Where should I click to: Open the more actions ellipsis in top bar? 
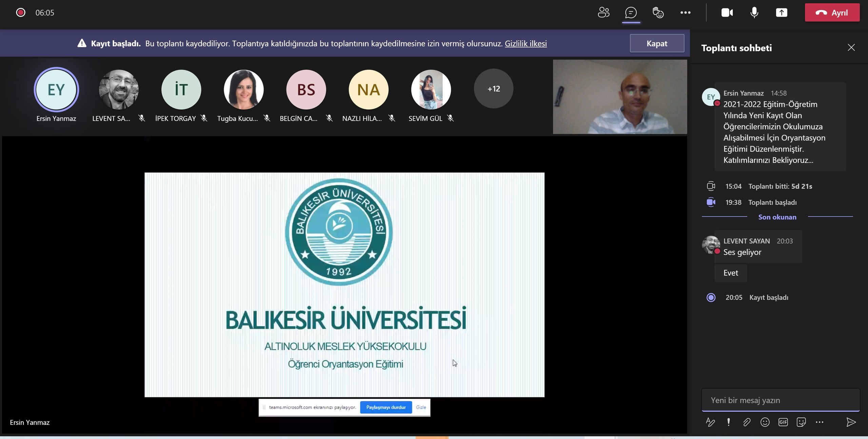point(685,13)
